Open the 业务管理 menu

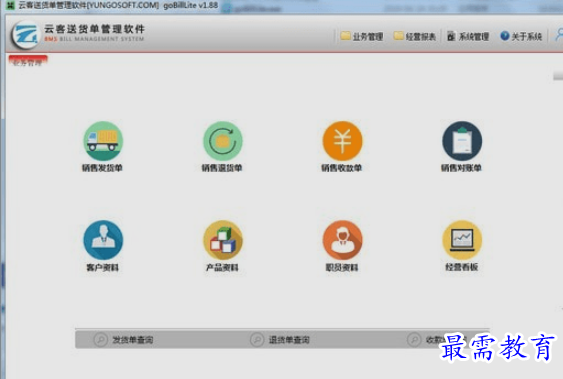tap(362, 36)
